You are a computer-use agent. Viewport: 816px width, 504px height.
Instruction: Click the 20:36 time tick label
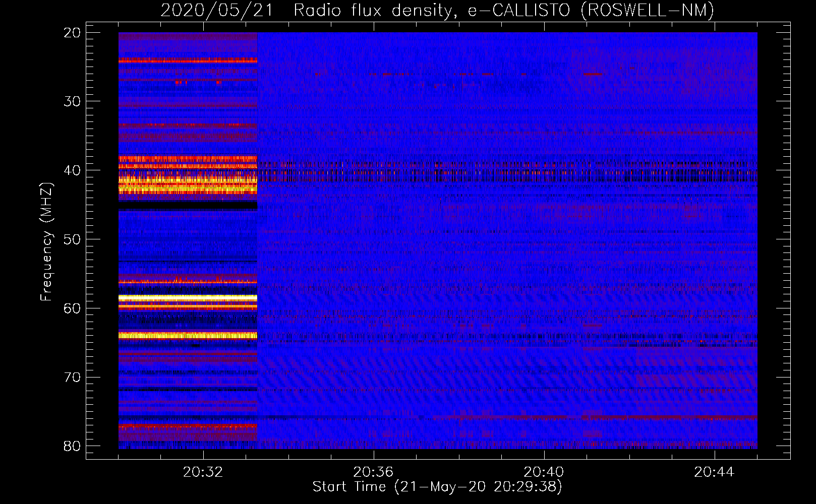(x=373, y=472)
